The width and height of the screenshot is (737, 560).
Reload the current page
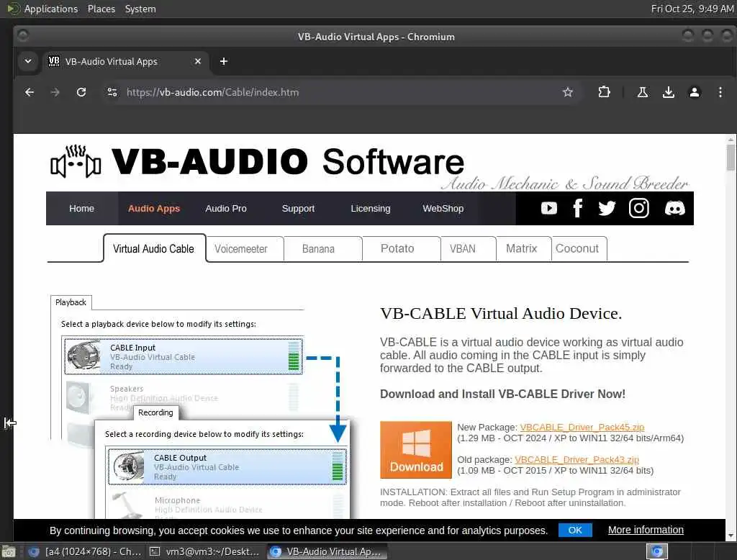coord(81,92)
